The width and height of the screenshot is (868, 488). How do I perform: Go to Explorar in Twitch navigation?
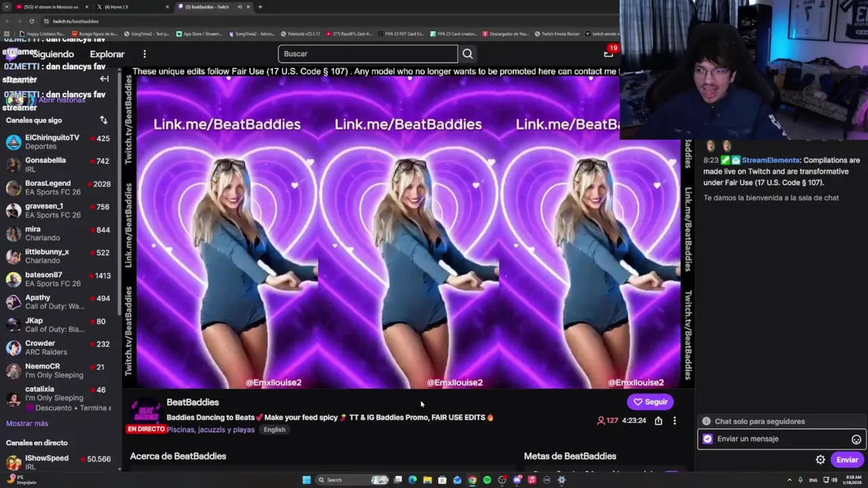click(x=107, y=54)
